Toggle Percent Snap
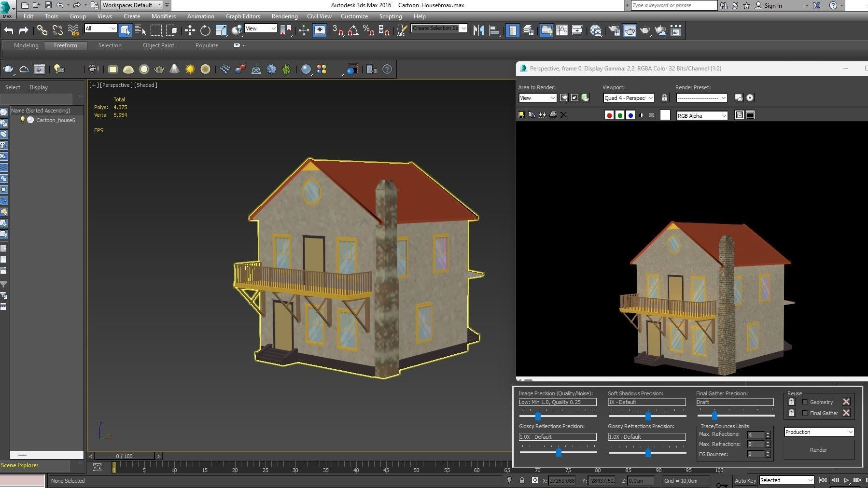The image size is (868, 488). [368, 30]
